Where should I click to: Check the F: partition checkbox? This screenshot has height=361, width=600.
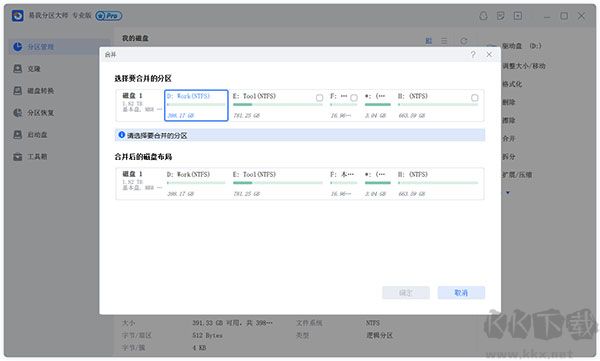click(354, 98)
